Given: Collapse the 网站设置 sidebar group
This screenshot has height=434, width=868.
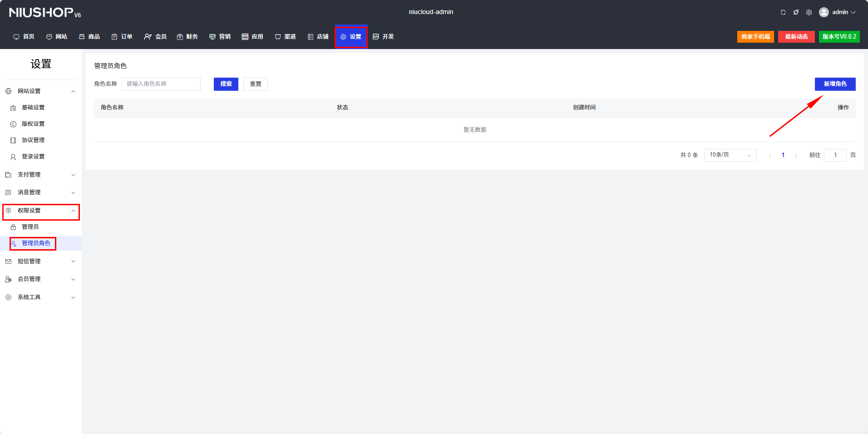Looking at the screenshot, I should (40, 91).
